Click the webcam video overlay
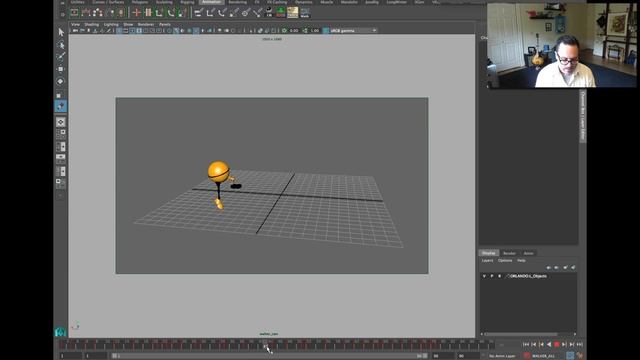Image resolution: width=640 pixels, height=360 pixels. (x=561, y=45)
